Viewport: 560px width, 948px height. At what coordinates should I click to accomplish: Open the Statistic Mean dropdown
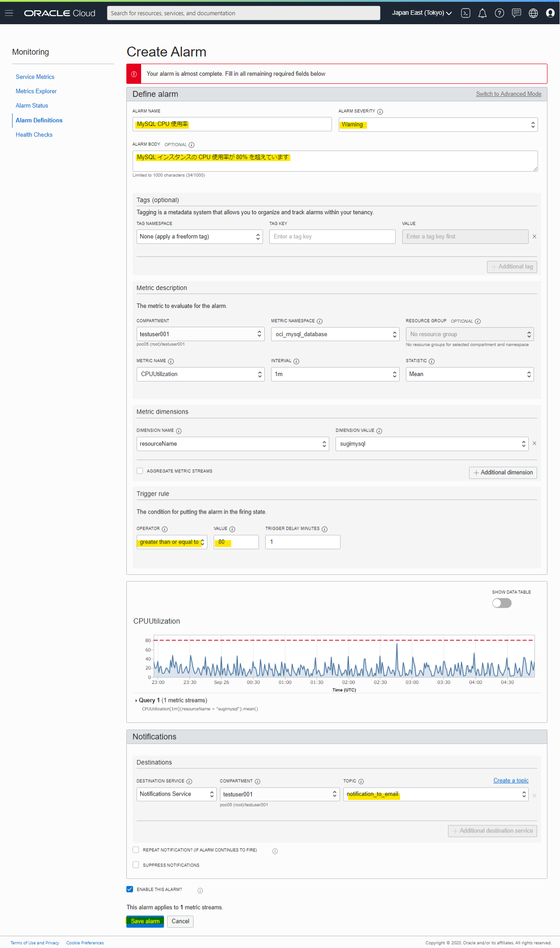point(470,374)
